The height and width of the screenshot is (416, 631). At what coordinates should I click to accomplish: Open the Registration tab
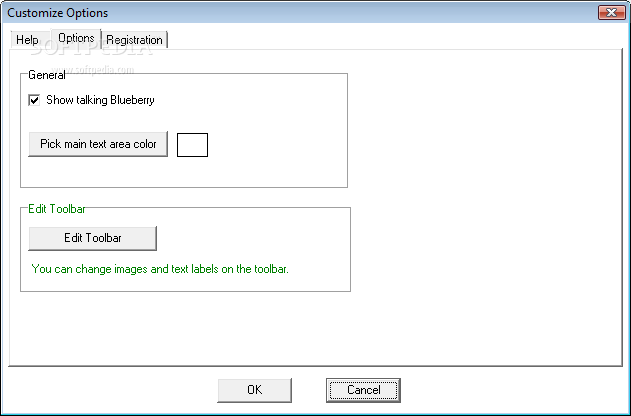[134, 40]
